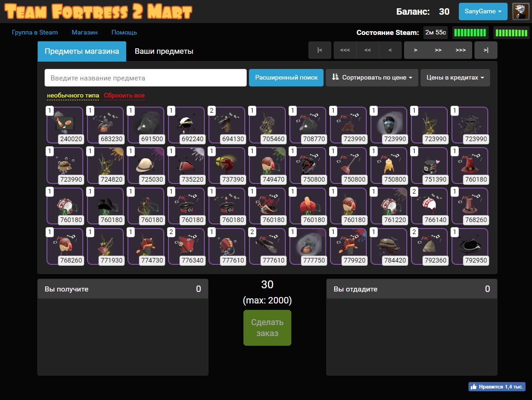The image size is (532, 400).
Task: Select the item priced 751390
Action: [429, 166]
